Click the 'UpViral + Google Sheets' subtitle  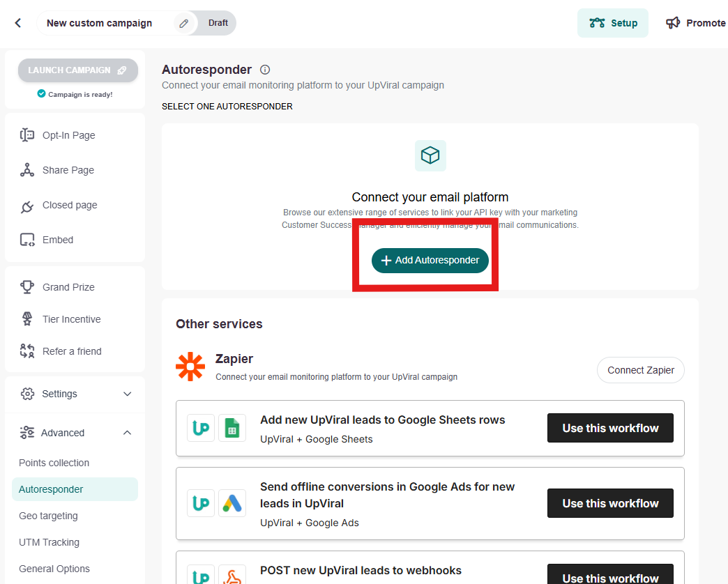pyautogui.click(x=316, y=439)
